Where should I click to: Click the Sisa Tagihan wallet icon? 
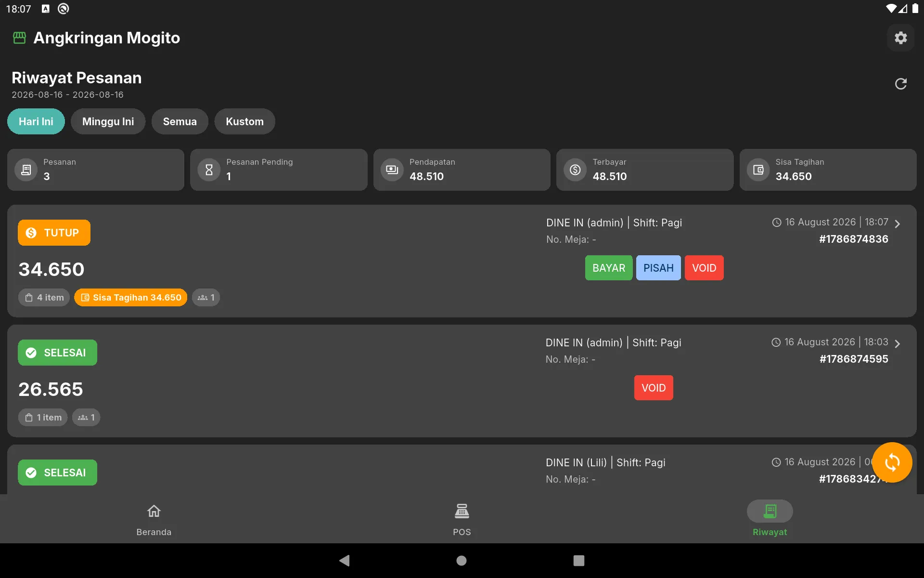pyautogui.click(x=758, y=170)
